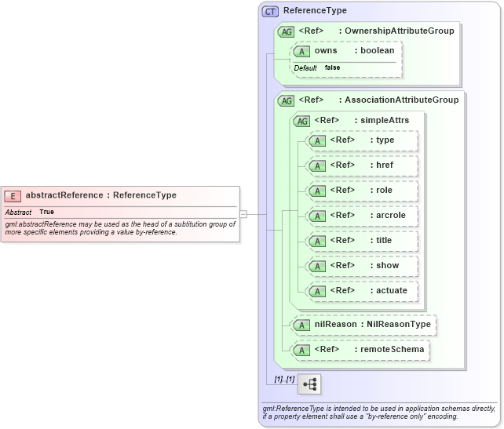
Task: Collapse the abstractReference element connector box
Action: 243,214
